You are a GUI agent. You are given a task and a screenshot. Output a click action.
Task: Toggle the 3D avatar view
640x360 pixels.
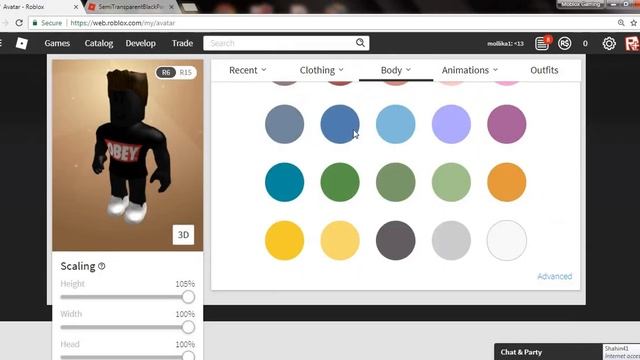183,235
